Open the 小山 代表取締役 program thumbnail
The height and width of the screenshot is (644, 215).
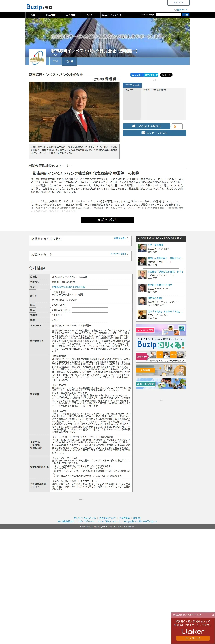click(142, 301)
